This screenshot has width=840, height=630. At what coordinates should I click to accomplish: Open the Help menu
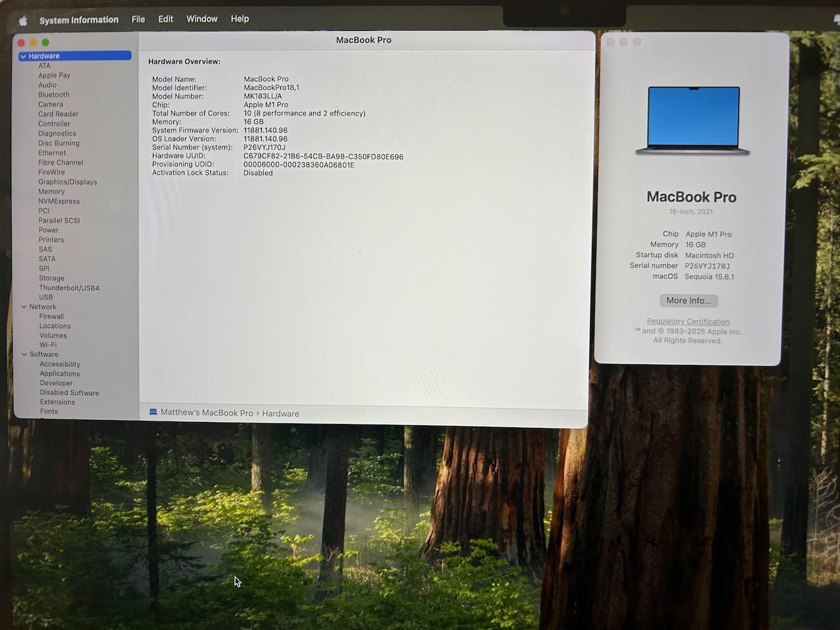pyautogui.click(x=240, y=19)
